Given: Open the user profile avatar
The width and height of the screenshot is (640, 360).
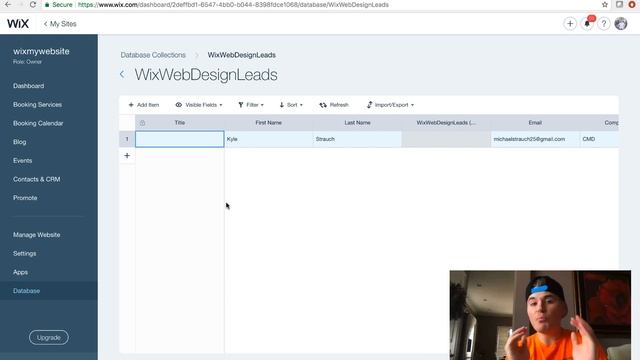Looking at the screenshot, I should point(621,24).
